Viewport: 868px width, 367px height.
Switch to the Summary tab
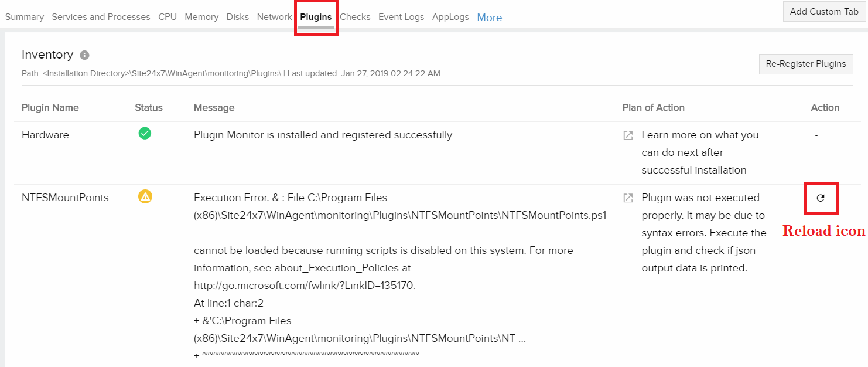24,17
